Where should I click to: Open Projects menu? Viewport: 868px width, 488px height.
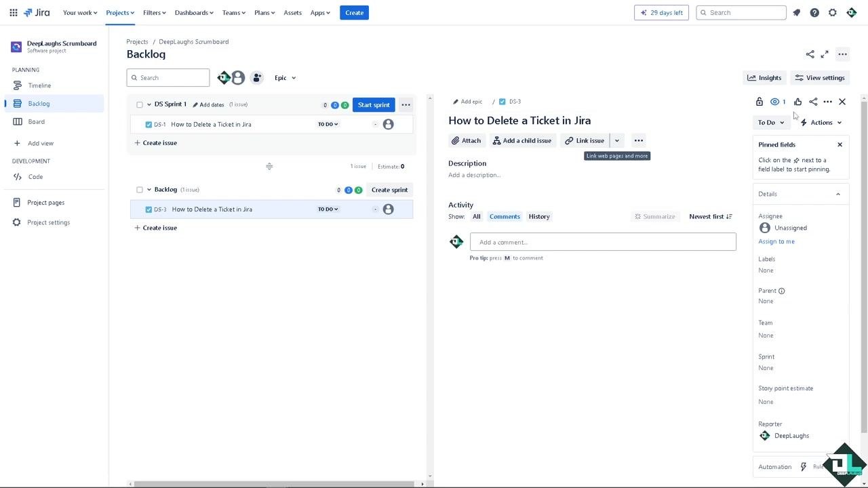point(120,12)
